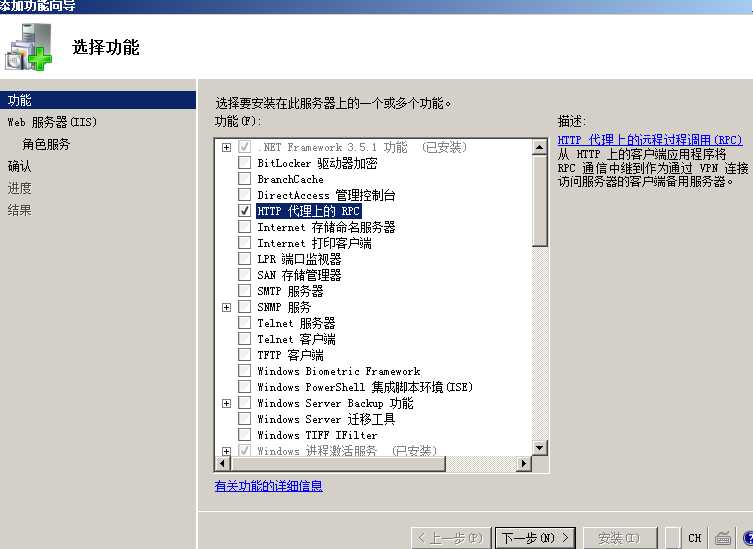Image resolution: width=753 pixels, height=549 pixels.
Task: Check the Windows Server 迁移工具 checkbox
Action: (244, 419)
